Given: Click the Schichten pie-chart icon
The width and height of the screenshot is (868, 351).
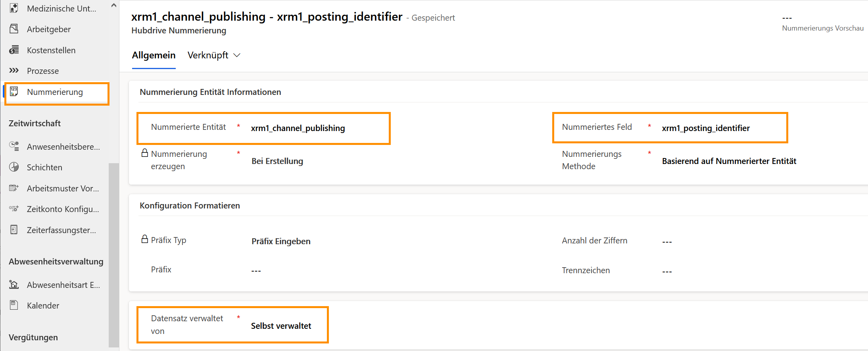Looking at the screenshot, I should click(x=14, y=167).
